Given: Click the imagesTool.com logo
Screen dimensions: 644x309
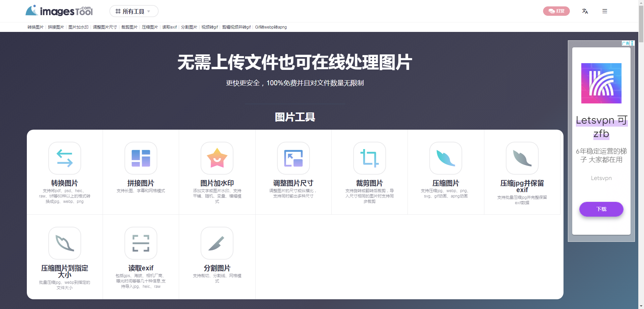Looking at the screenshot, I should [59, 10].
